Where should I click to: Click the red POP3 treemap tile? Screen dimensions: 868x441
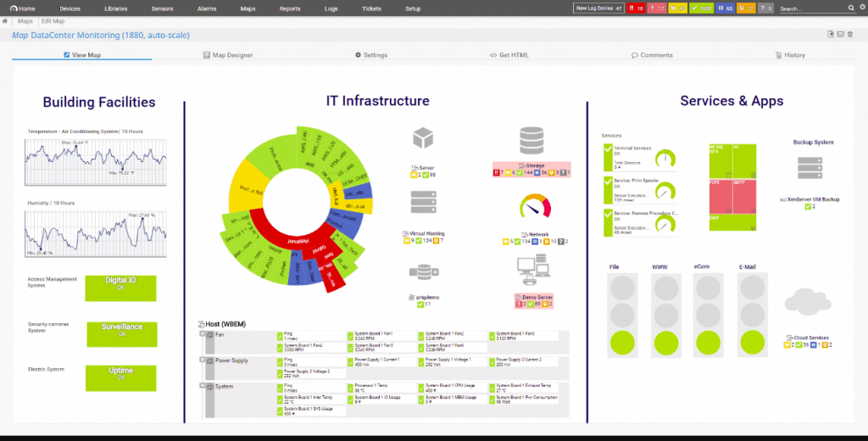click(x=721, y=198)
